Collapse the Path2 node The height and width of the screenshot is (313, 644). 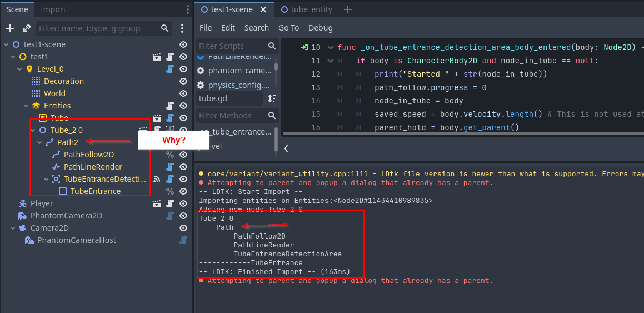(x=39, y=142)
